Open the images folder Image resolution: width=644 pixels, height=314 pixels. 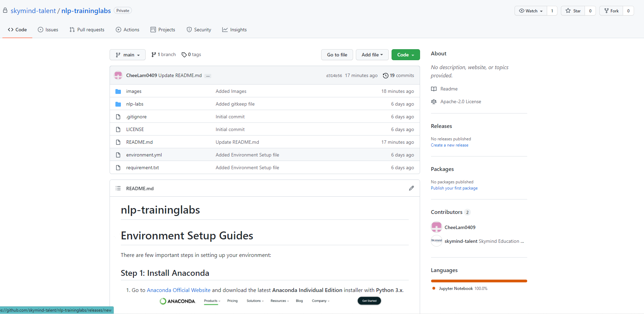[x=134, y=91]
